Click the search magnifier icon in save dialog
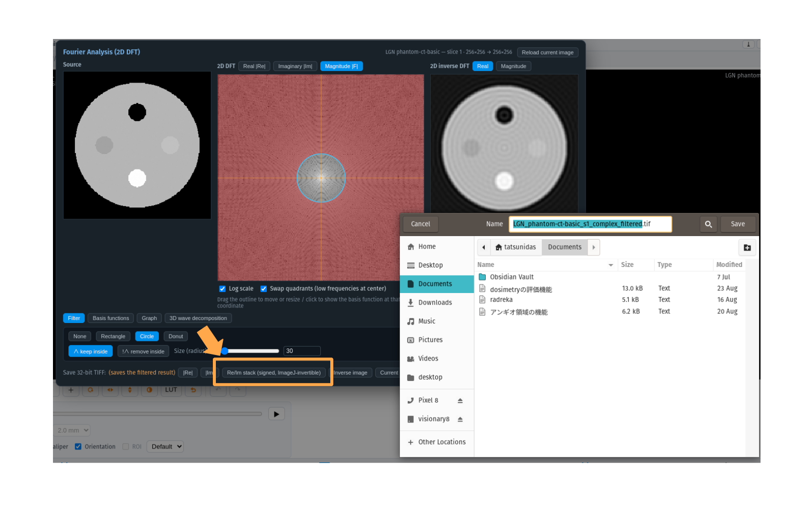The image size is (812, 506). click(708, 224)
